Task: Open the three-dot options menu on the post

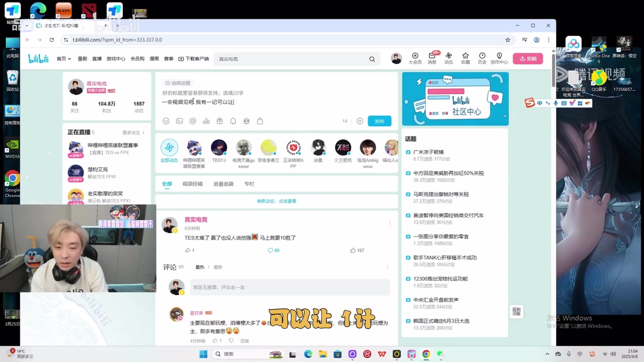Action: [x=390, y=223]
